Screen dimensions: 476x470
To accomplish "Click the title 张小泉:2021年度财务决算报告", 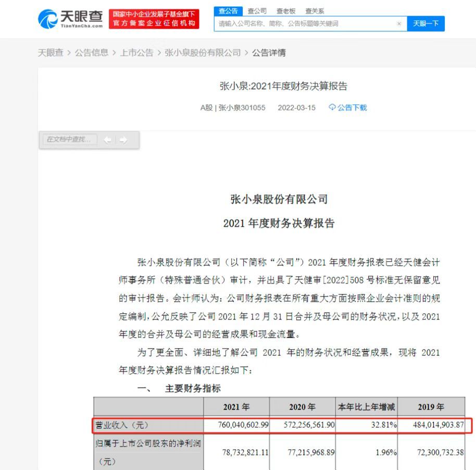I will [x=283, y=86].
